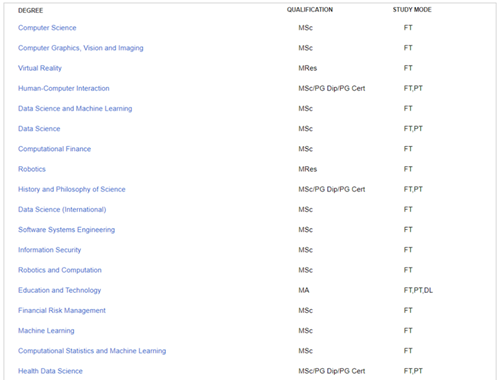Click the Education and Technology link
Viewport: 500px width, 380px height.
pos(59,290)
